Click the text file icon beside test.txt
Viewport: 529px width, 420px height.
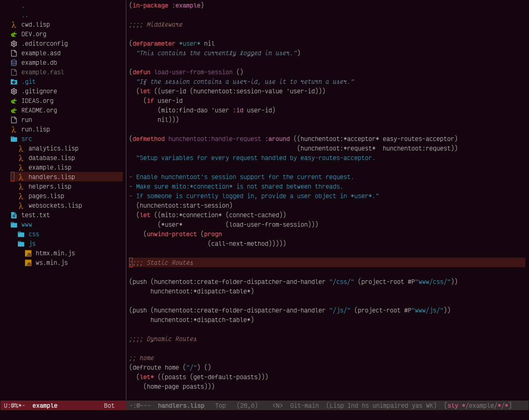point(14,215)
